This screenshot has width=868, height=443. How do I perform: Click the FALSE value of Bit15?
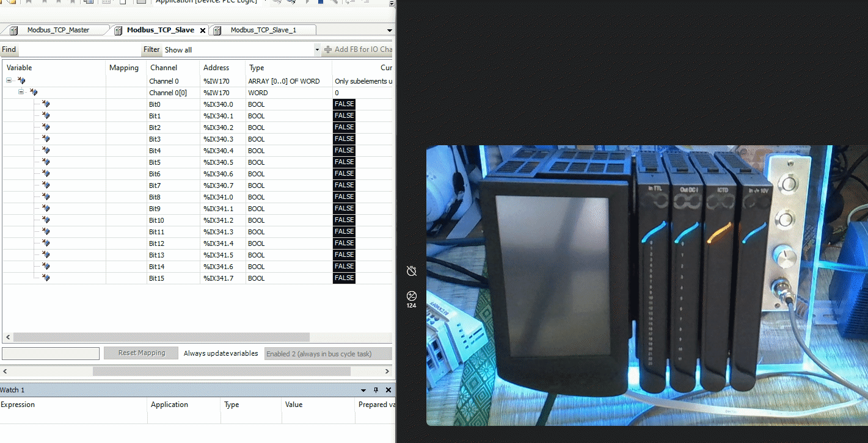coord(344,278)
